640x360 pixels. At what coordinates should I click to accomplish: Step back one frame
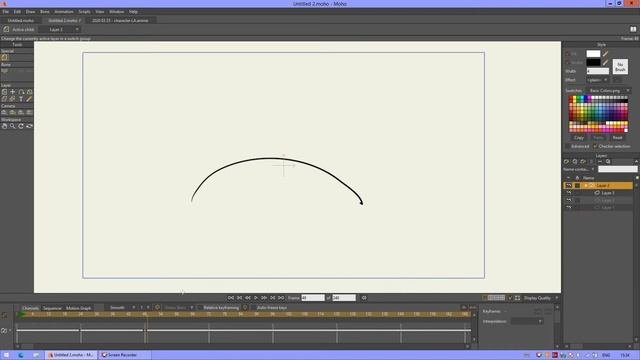coord(248,298)
